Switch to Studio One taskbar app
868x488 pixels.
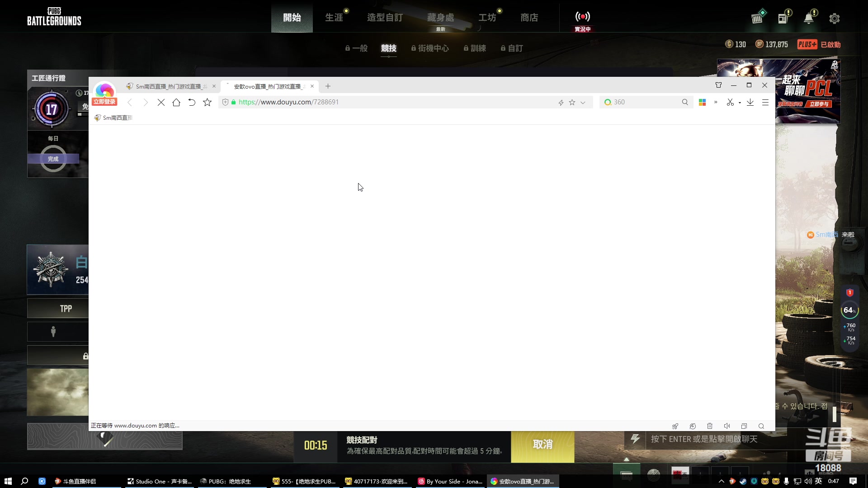coord(160,481)
